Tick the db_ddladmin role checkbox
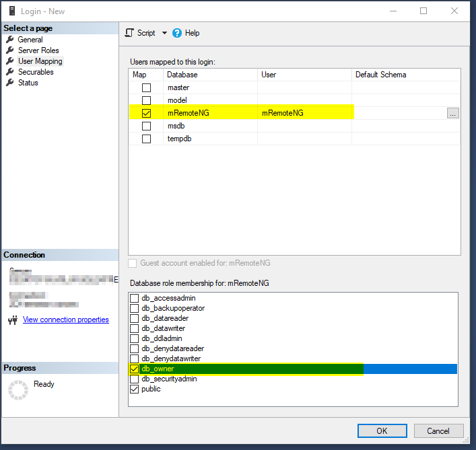Screen dimensions: 476x450 click(134, 338)
